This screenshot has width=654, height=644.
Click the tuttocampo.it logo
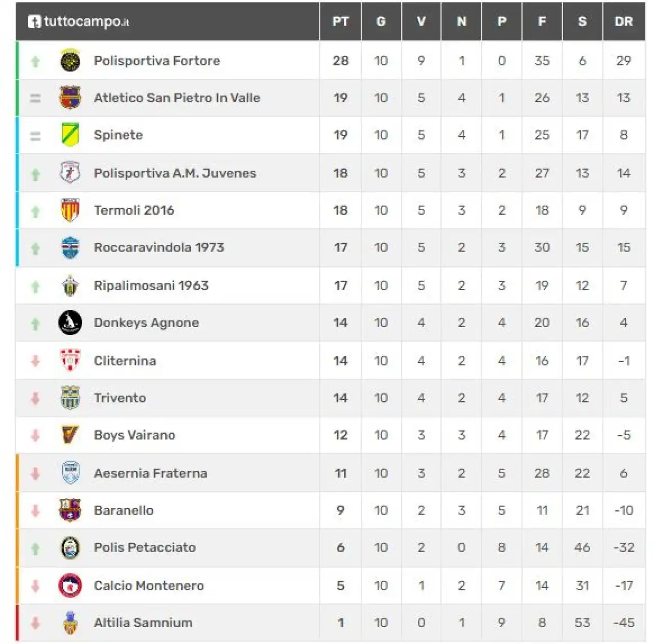[x=78, y=21]
